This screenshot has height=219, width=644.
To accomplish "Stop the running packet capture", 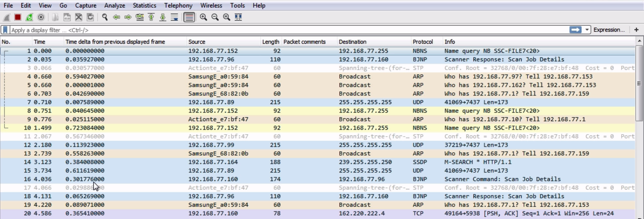I will click(18, 17).
